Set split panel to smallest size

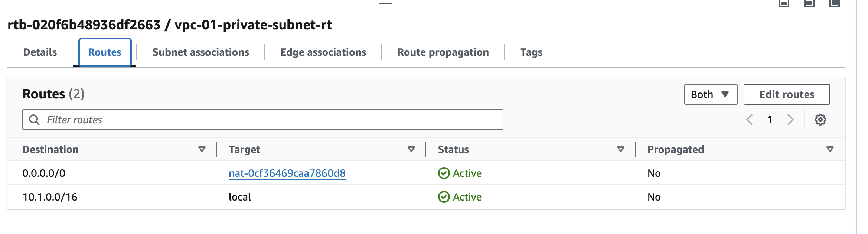784,3
